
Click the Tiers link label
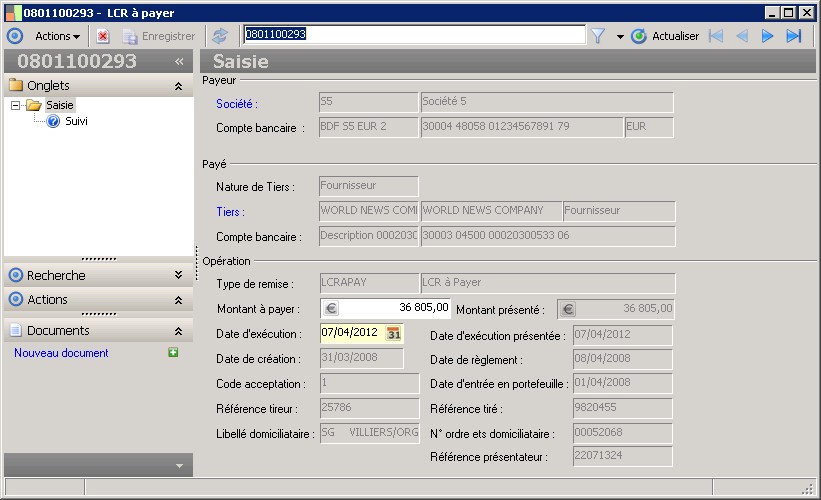tap(230, 212)
